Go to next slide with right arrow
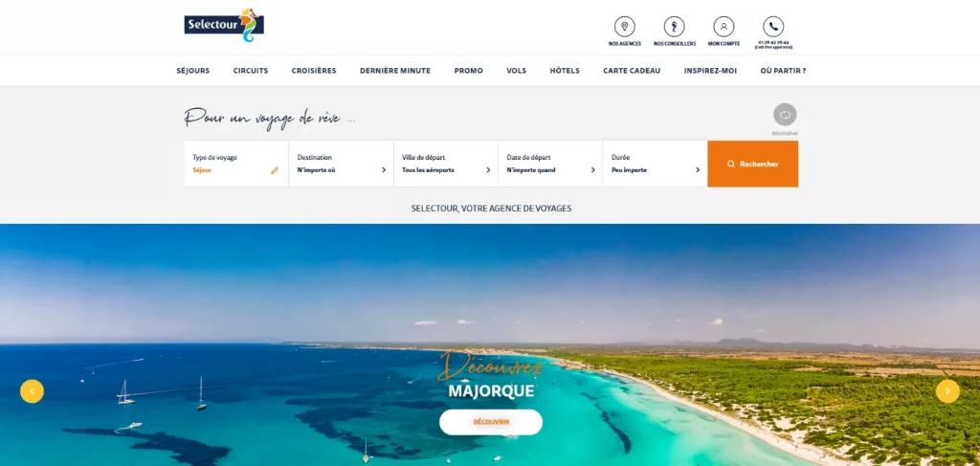This screenshot has width=980, height=466. [947, 391]
